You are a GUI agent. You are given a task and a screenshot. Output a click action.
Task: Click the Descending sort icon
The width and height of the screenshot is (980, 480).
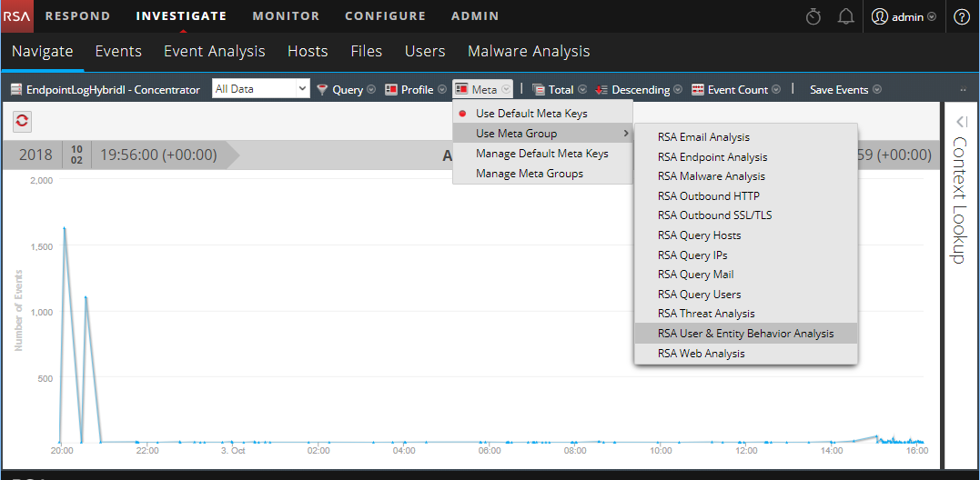point(601,90)
